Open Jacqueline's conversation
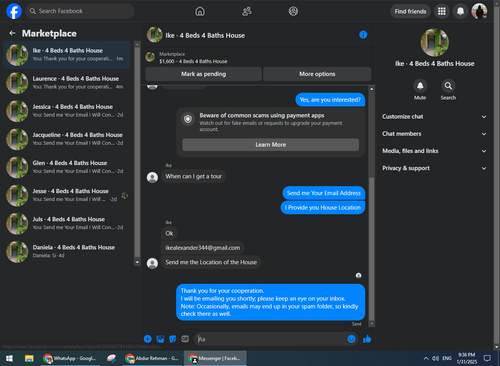The width and height of the screenshot is (500, 366). click(68, 139)
